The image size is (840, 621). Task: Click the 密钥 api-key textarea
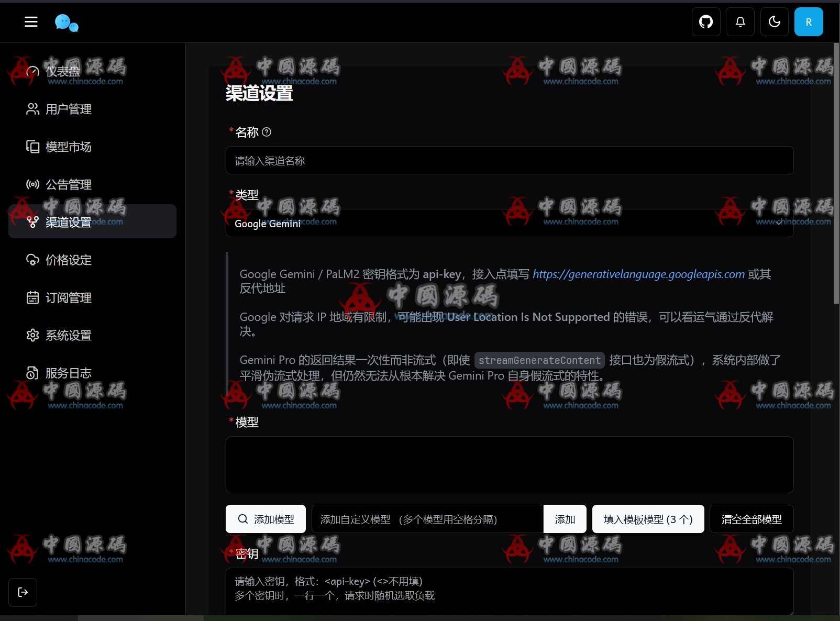click(510, 592)
